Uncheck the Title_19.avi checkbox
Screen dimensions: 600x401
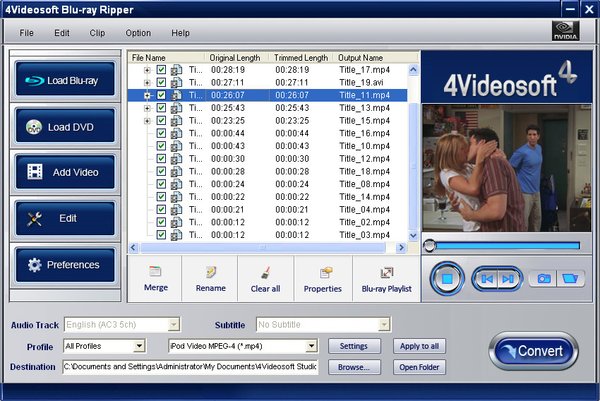click(161, 83)
